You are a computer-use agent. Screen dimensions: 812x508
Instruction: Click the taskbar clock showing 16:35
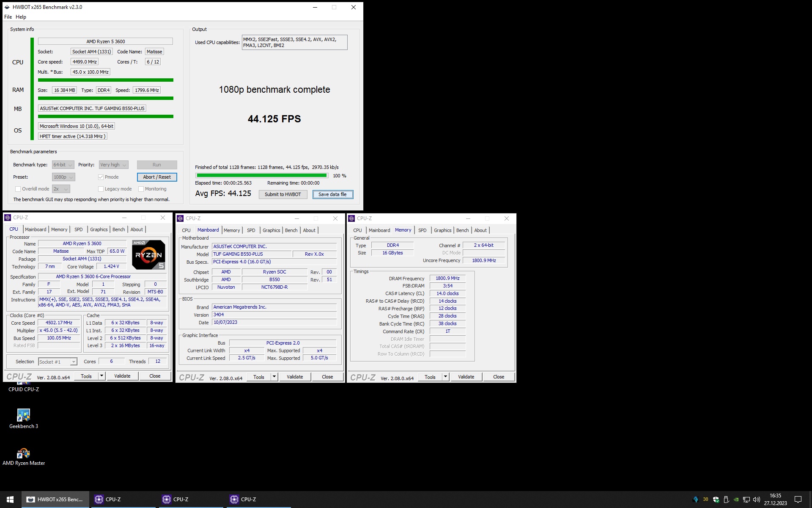pyautogui.click(x=775, y=500)
